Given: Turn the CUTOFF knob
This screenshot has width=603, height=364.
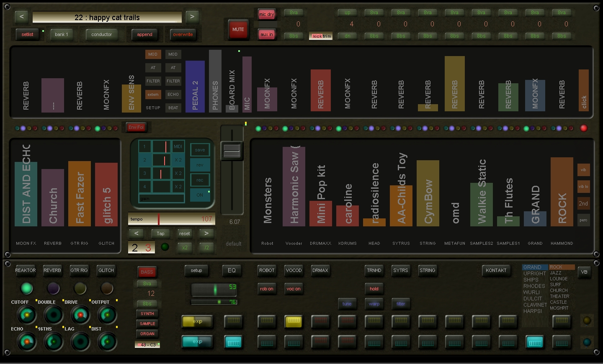Looking at the screenshot, I should (26, 315).
